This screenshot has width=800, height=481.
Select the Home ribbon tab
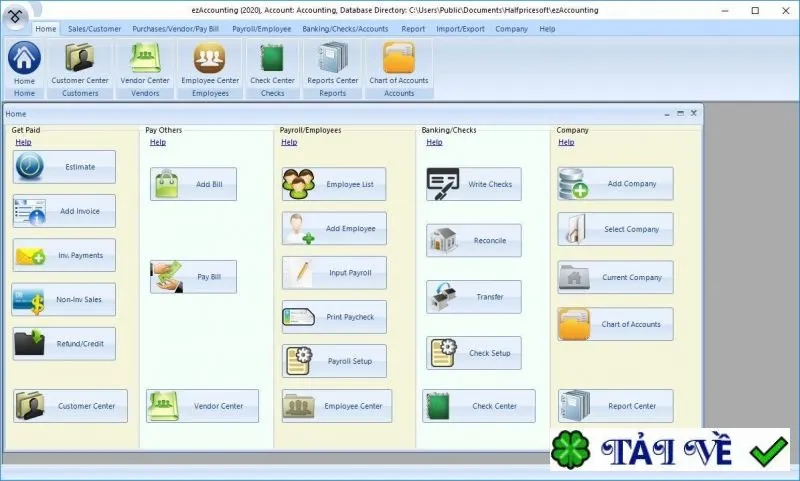tap(46, 29)
